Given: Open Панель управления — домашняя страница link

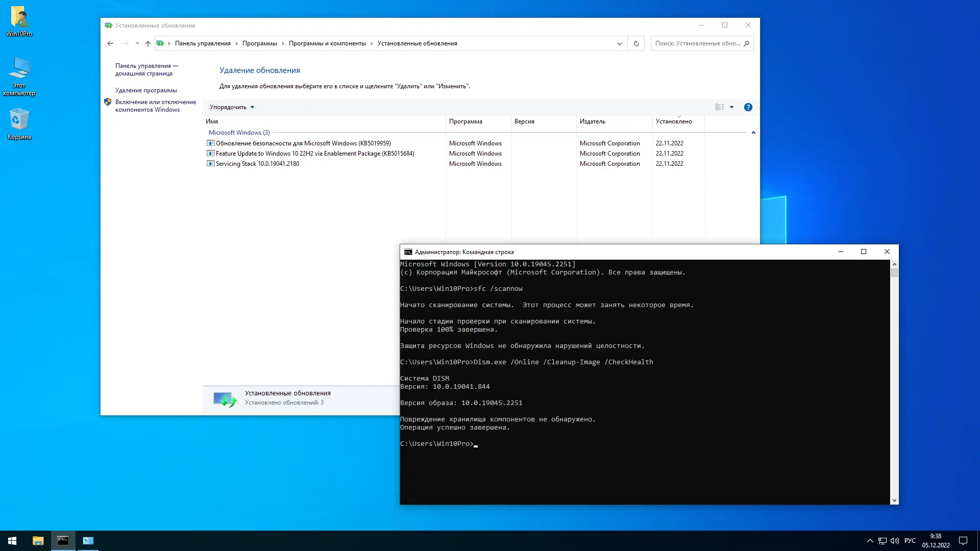Looking at the screenshot, I should 146,69.
